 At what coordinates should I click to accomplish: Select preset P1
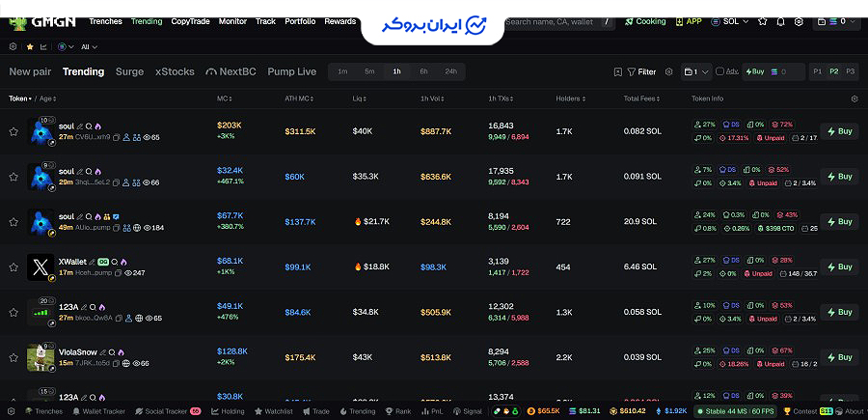[818, 71]
